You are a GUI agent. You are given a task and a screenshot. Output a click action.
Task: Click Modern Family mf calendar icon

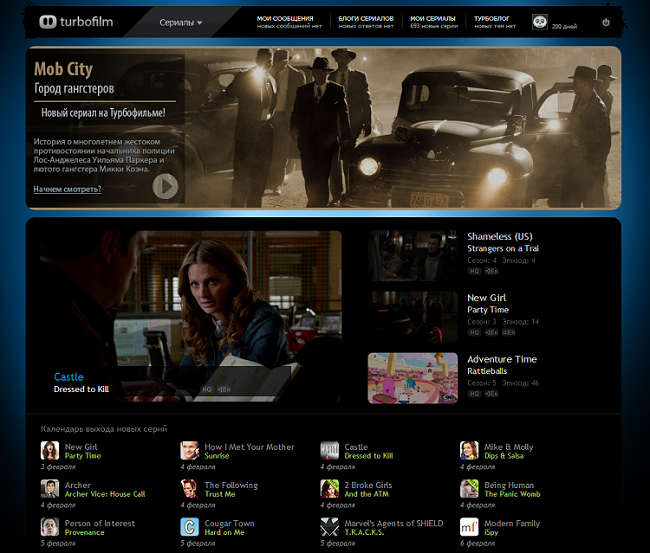pos(469,527)
